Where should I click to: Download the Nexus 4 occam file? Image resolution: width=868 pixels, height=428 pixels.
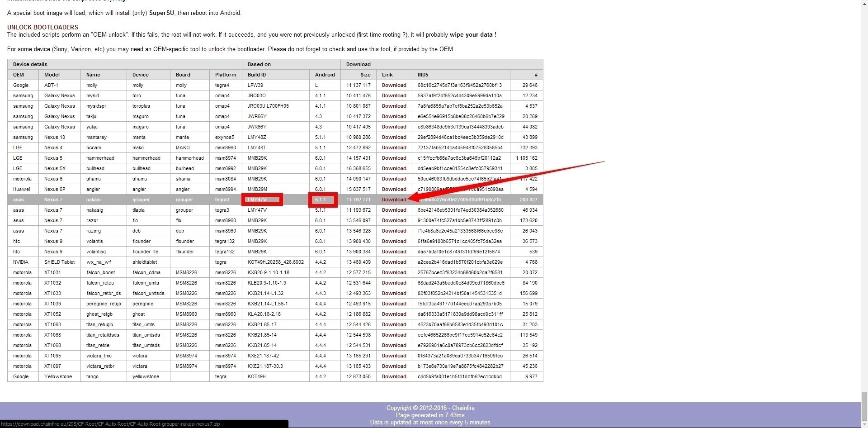click(394, 147)
